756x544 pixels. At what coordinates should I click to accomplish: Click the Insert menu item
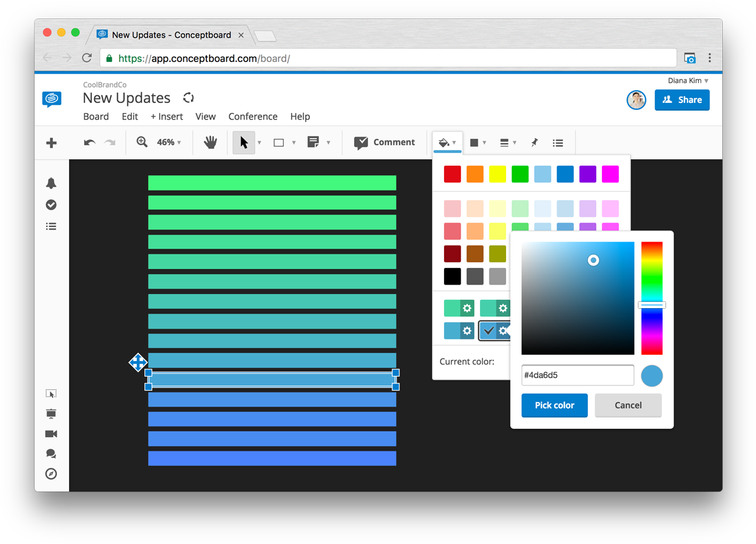coord(166,116)
